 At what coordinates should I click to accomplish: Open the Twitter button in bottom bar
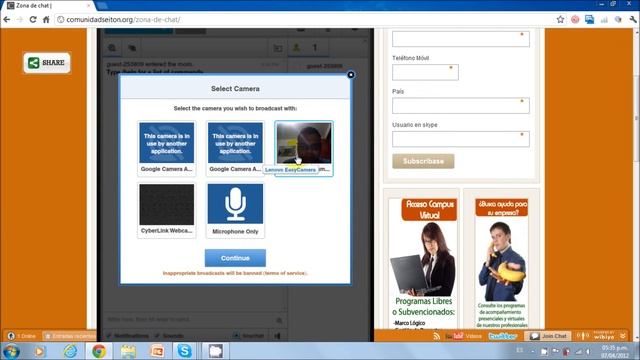(x=503, y=336)
